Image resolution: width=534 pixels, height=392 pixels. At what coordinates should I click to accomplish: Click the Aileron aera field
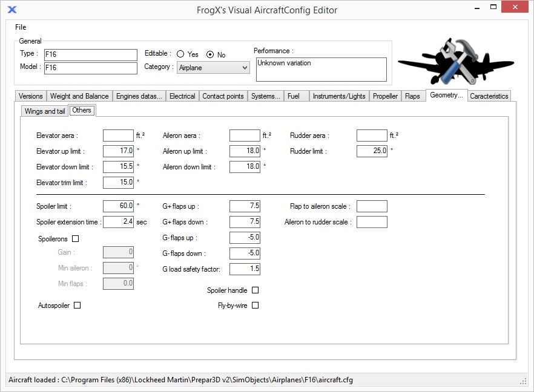click(x=245, y=136)
